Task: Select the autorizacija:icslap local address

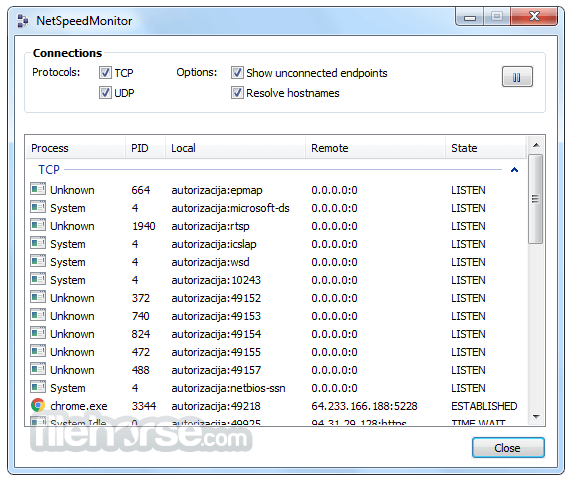Action: (x=214, y=244)
